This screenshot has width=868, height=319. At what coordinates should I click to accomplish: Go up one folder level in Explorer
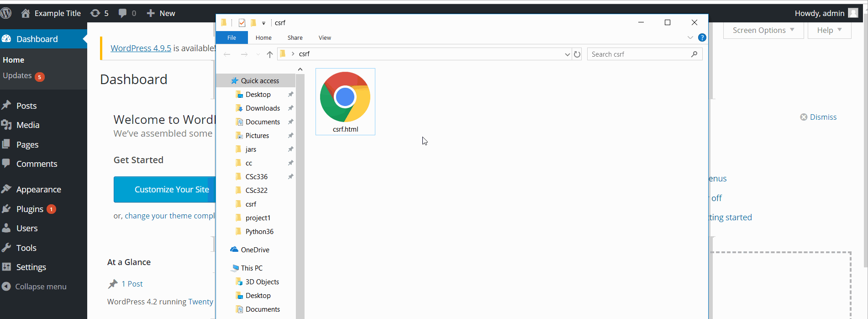coord(270,54)
